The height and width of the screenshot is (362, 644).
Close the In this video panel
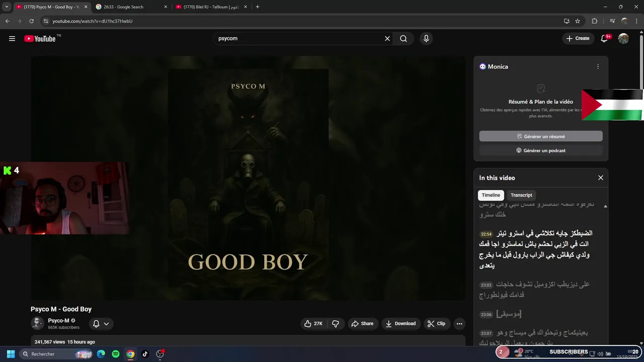(x=600, y=178)
